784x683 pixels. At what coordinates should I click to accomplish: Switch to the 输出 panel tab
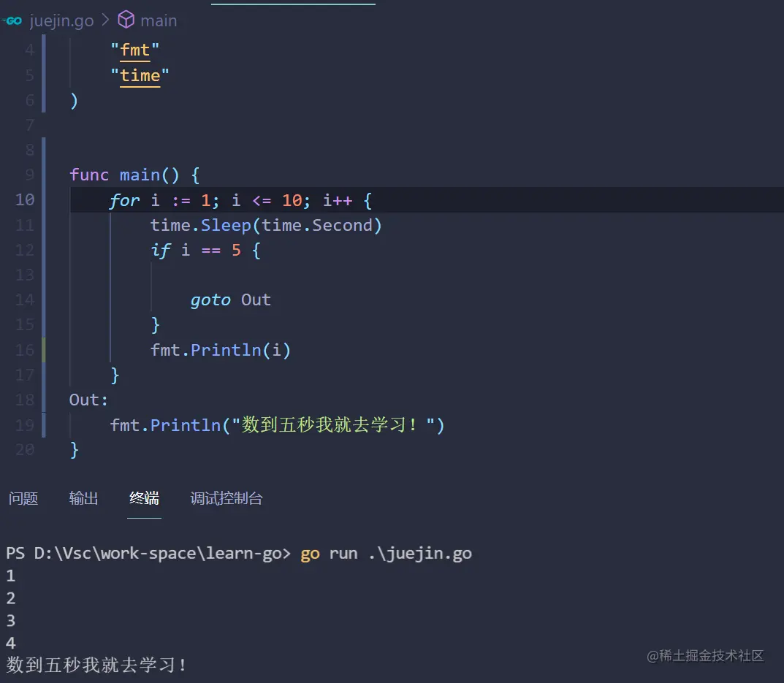[x=83, y=498]
